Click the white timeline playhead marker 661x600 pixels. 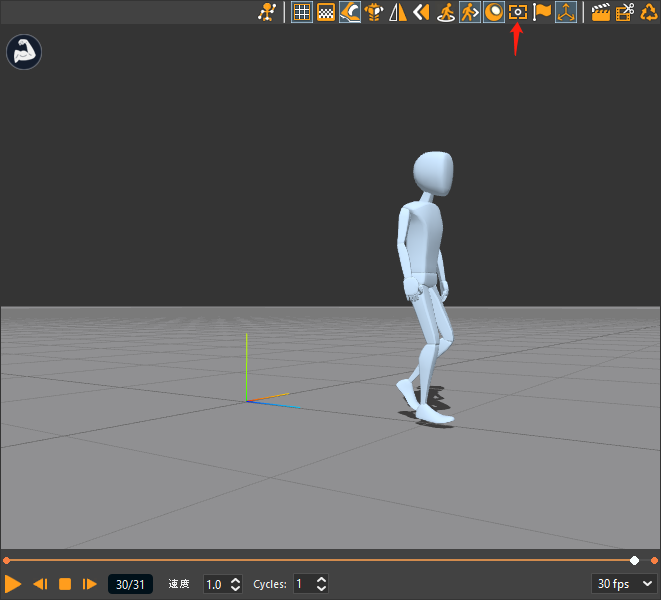click(x=634, y=560)
